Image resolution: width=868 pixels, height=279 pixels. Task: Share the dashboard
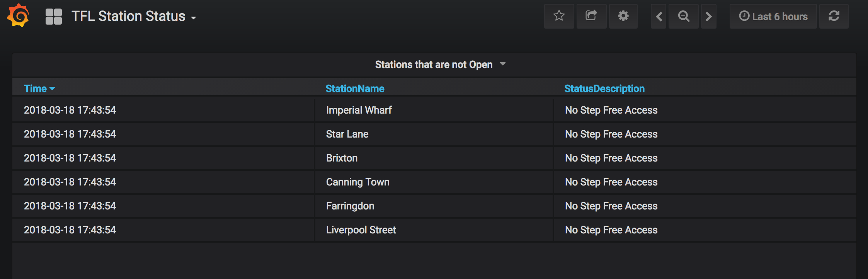[x=591, y=16]
